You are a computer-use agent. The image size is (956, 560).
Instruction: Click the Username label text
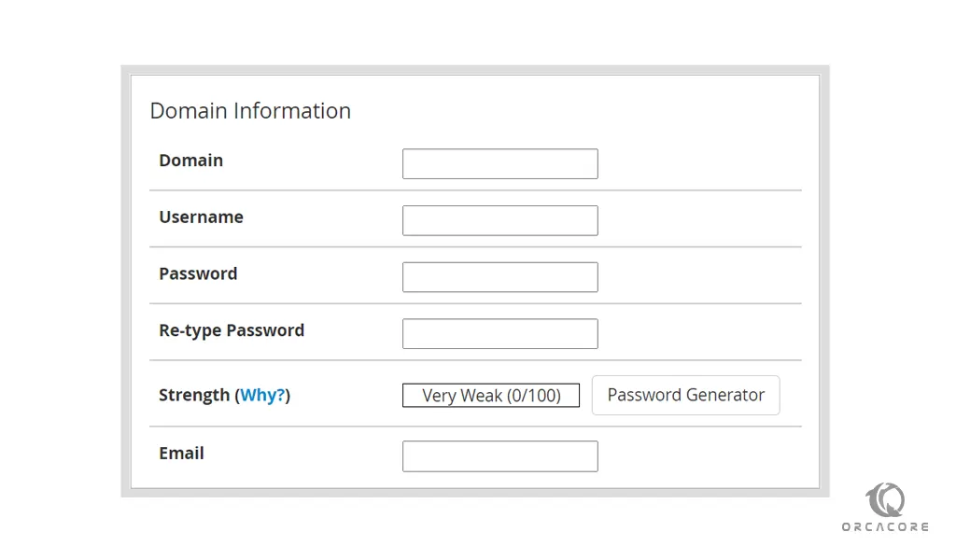click(x=201, y=217)
